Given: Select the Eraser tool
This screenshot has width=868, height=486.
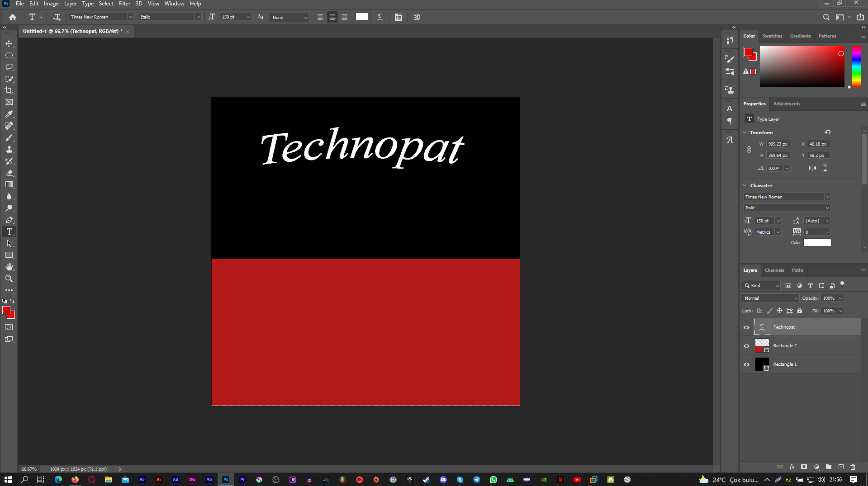Looking at the screenshot, I should 9,173.
